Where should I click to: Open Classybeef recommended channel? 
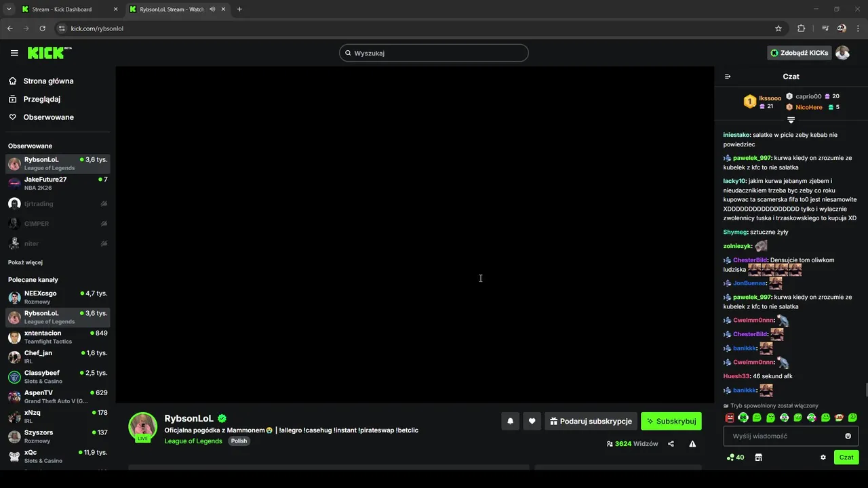tap(58, 377)
